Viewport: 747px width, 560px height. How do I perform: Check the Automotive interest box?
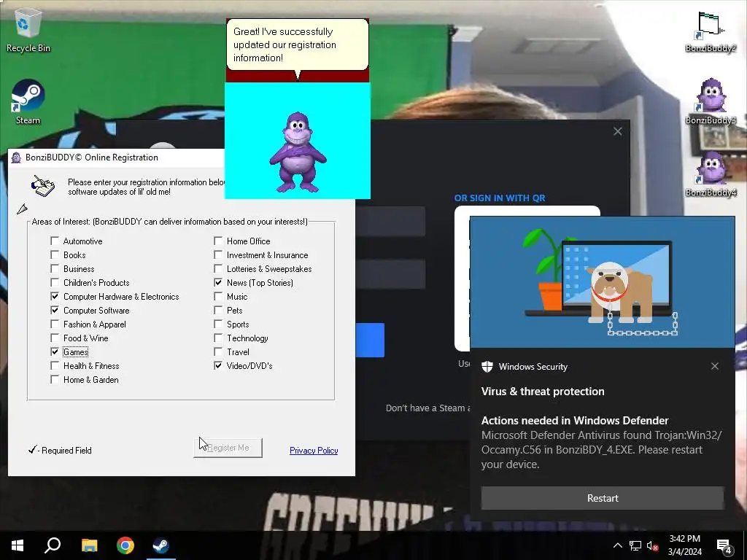pos(55,241)
